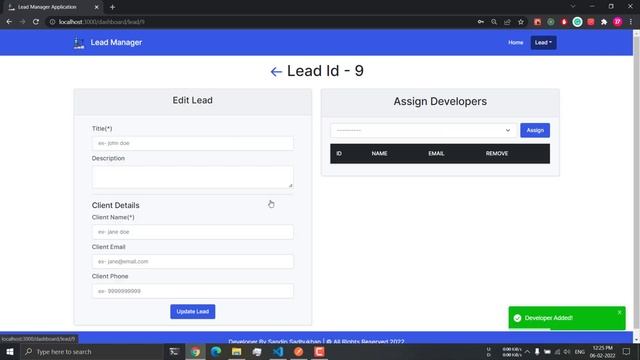
Task: Click the ENG language indicator
Action: click(580, 351)
